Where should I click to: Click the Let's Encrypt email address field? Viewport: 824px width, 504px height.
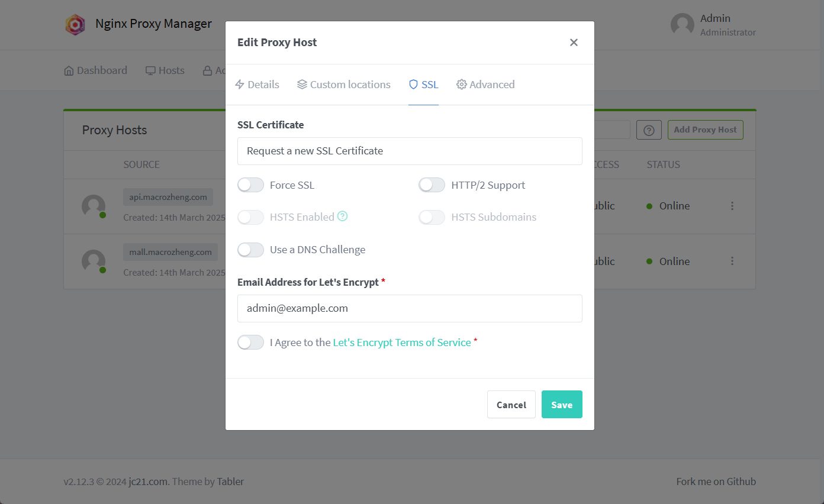(410, 309)
